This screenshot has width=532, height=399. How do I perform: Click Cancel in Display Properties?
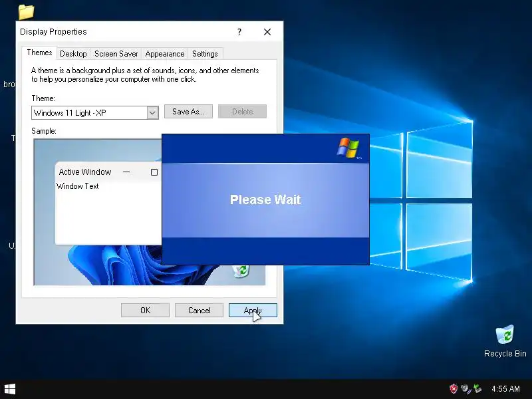[x=199, y=311]
